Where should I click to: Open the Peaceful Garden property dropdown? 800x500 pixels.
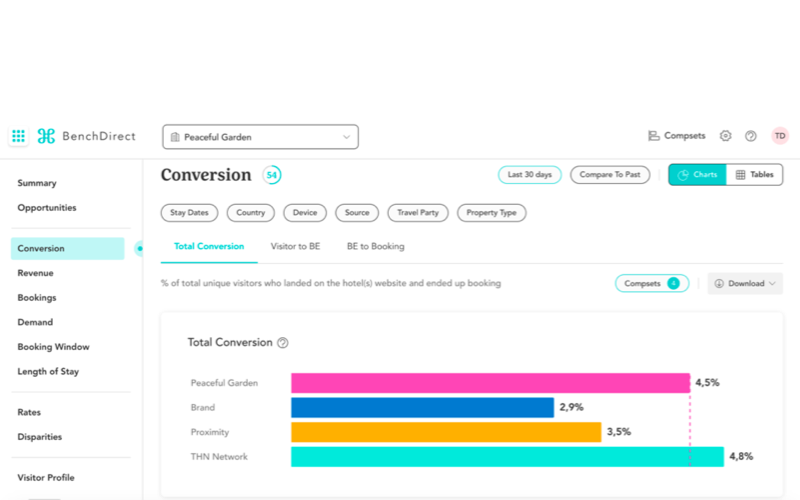click(x=260, y=137)
